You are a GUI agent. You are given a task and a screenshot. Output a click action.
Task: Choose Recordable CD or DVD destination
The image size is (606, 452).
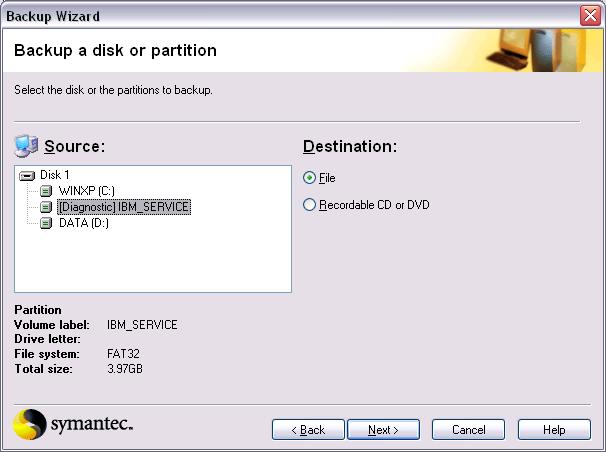[309, 205]
